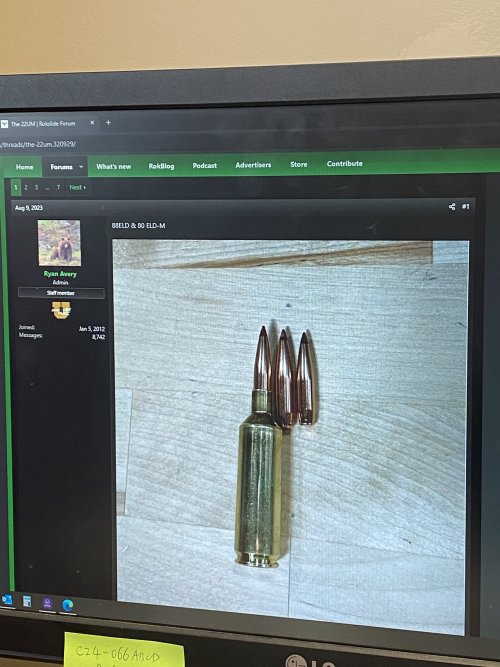Click the gold badge icon under Staff member
This screenshot has height=667, width=500.
[61, 310]
